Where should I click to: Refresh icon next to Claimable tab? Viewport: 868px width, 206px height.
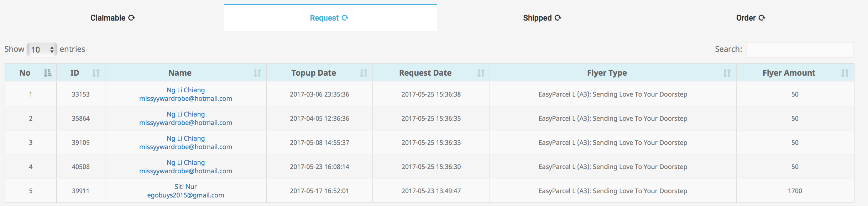tap(131, 18)
